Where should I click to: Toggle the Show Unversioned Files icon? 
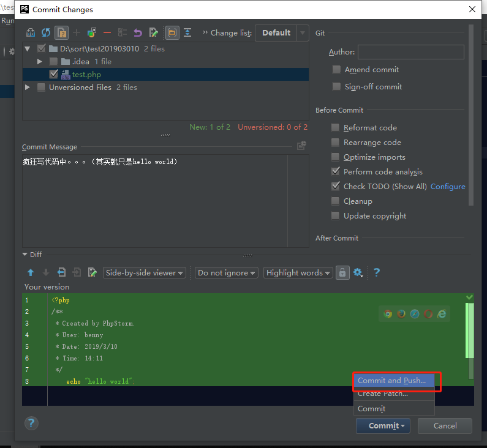click(x=61, y=32)
